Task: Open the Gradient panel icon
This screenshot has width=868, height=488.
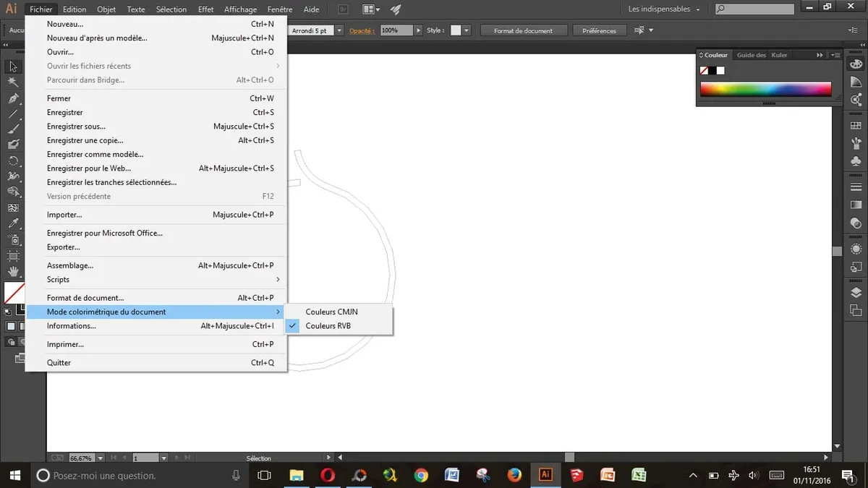Action: [x=856, y=205]
